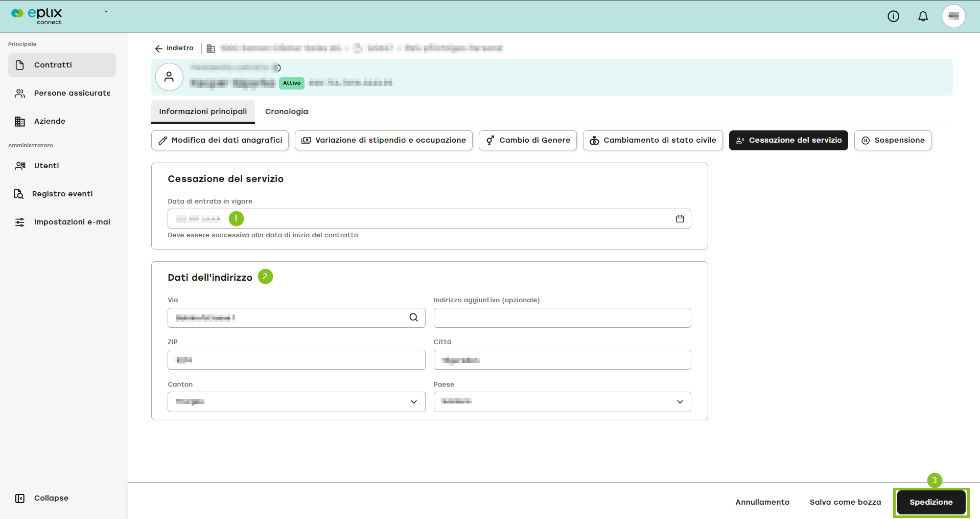Expand the Paese dropdown

(x=562, y=402)
